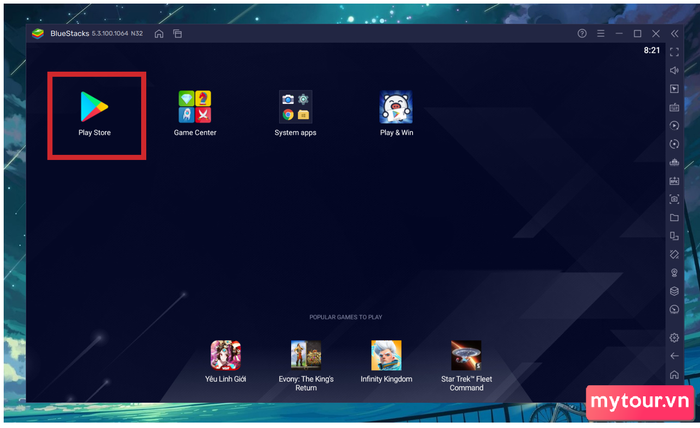The height and width of the screenshot is (428, 700).
Task: Click the BlueStacks logo in the title bar
Action: coord(38,33)
